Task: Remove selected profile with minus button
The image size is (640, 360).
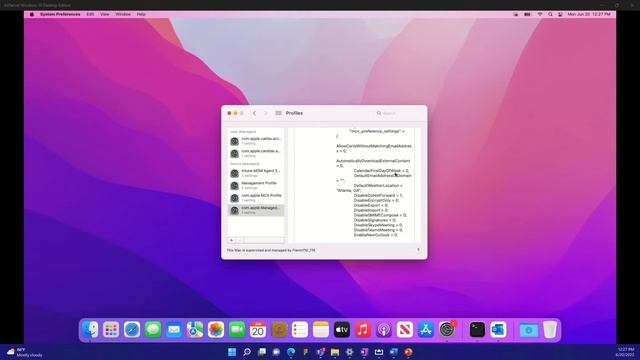Action: pyautogui.click(x=240, y=240)
